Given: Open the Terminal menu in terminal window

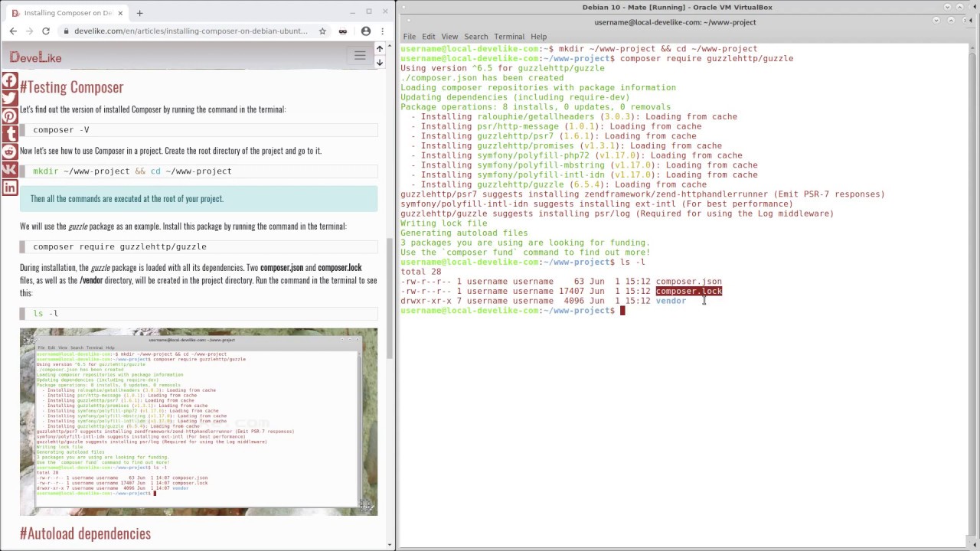Looking at the screenshot, I should tap(509, 37).
